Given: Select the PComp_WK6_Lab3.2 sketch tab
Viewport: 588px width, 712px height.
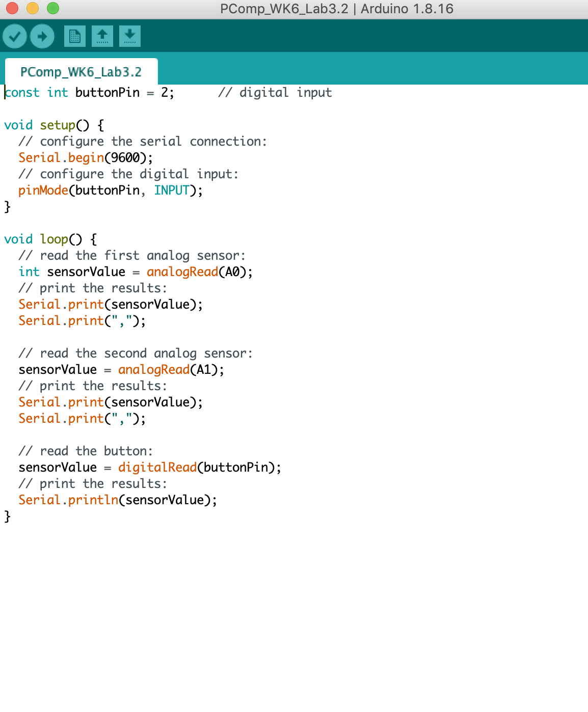Looking at the screenshot, I should point(81,72).
